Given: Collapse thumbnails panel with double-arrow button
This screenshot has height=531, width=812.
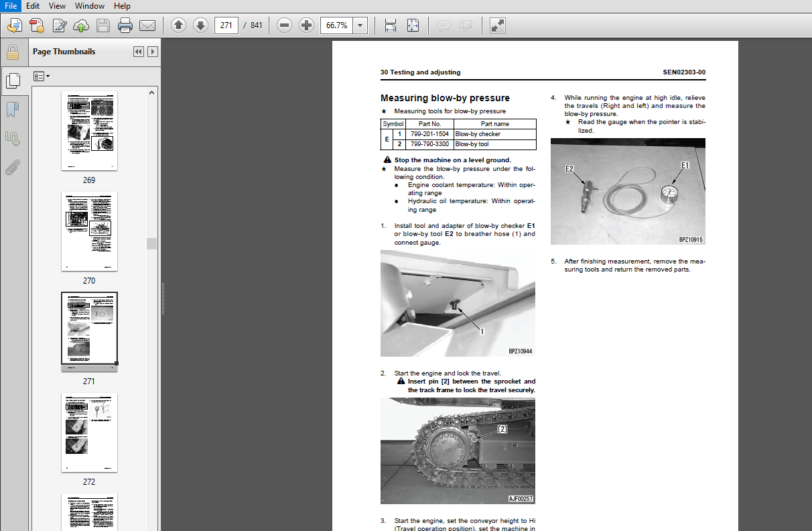Looking at the screenshot, I should (138, 52).
